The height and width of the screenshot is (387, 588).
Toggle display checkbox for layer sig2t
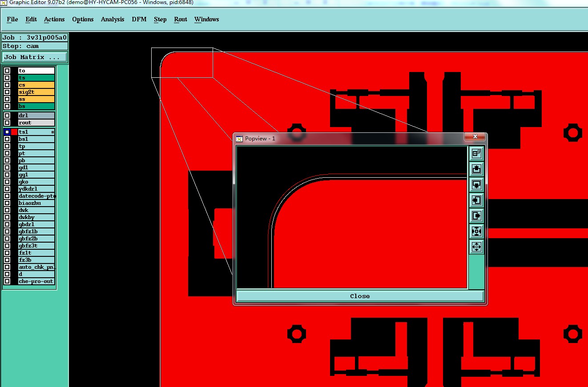[7, 92]
